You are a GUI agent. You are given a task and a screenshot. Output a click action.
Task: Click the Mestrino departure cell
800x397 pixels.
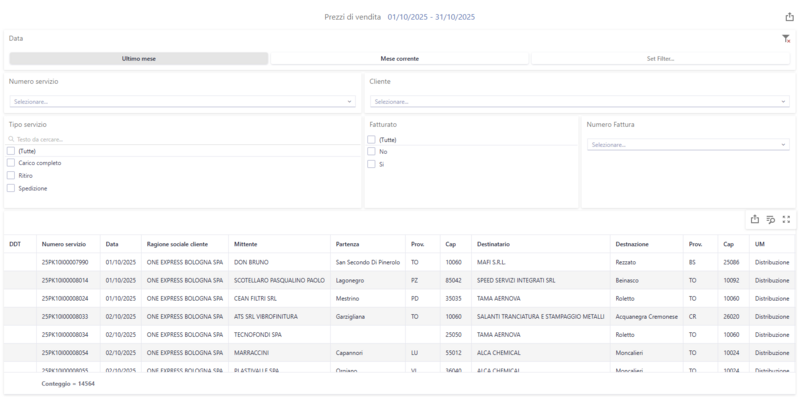point(368,299)
